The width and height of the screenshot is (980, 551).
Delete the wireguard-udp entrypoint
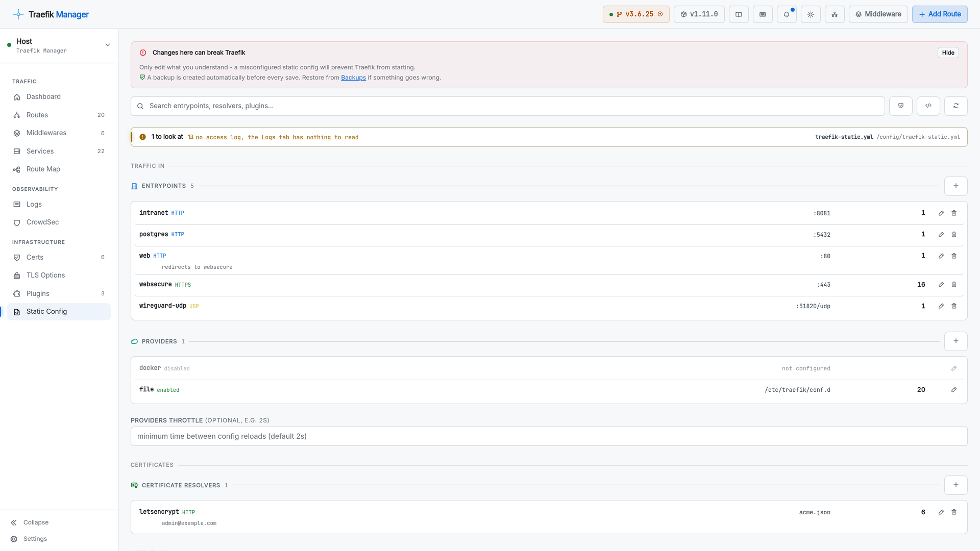pos(954,306)
